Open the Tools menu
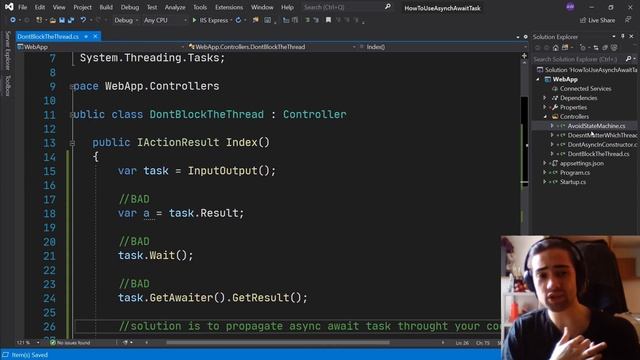This screenshot has height=360, width=640. tap(200, 7)
